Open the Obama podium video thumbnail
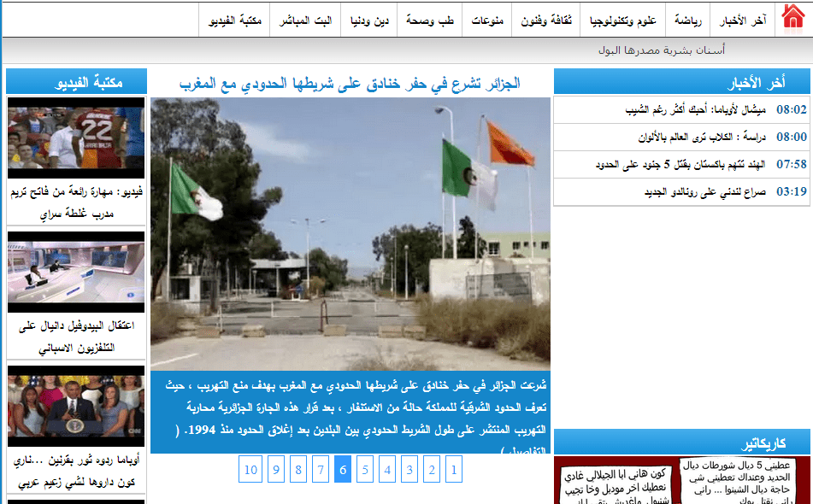The image size is (813, 504). click(76, 406)
